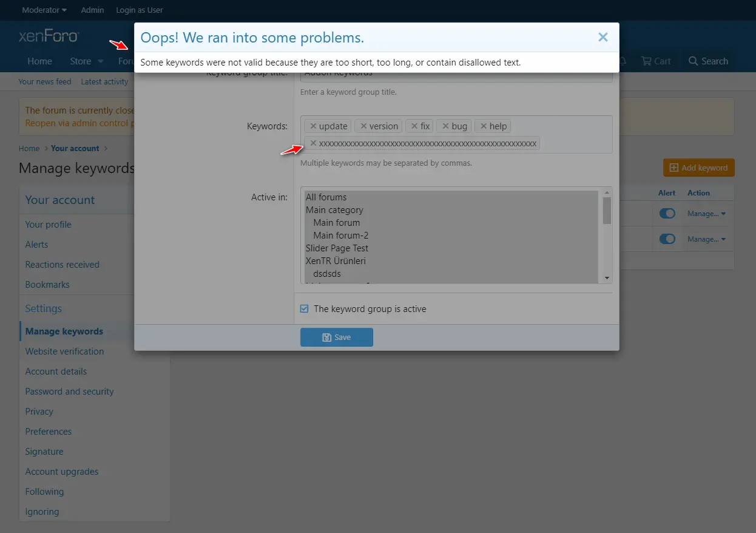Select "Slider Page Test" in the list
Screen dimensions: 756x533
451,248
